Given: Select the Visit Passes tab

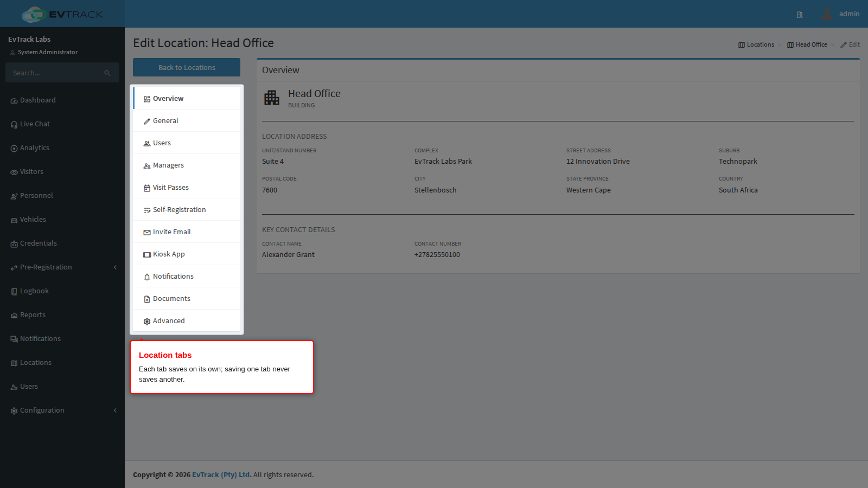Looking at the screenshot, I should coord(187,188).
